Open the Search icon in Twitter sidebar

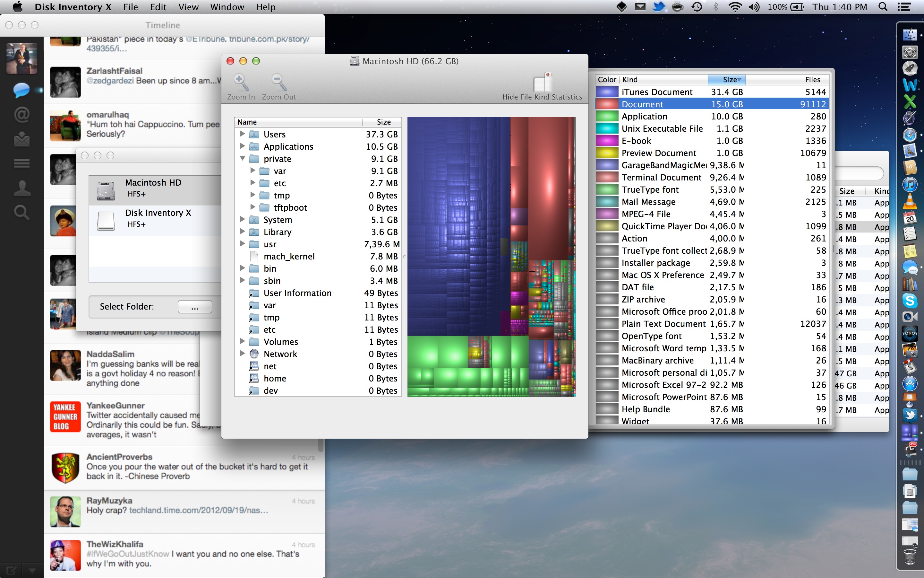[x=22, y=212]
